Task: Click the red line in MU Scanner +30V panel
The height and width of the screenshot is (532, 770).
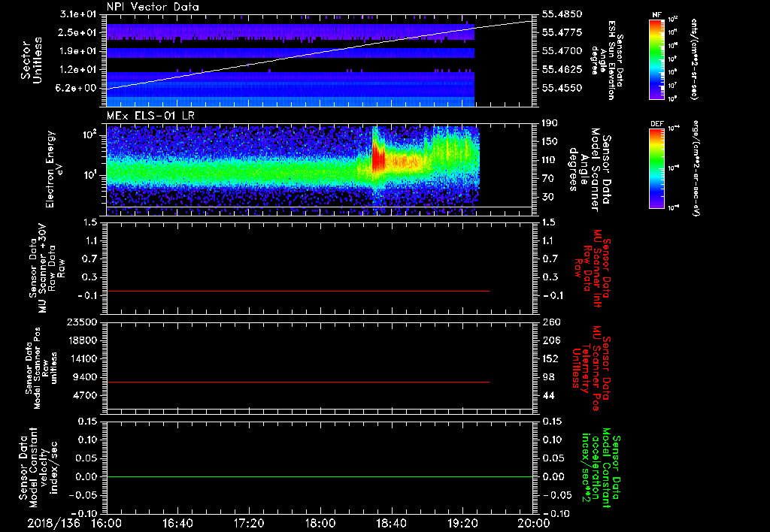Action: pyautogui.click(x=298, y=291)
